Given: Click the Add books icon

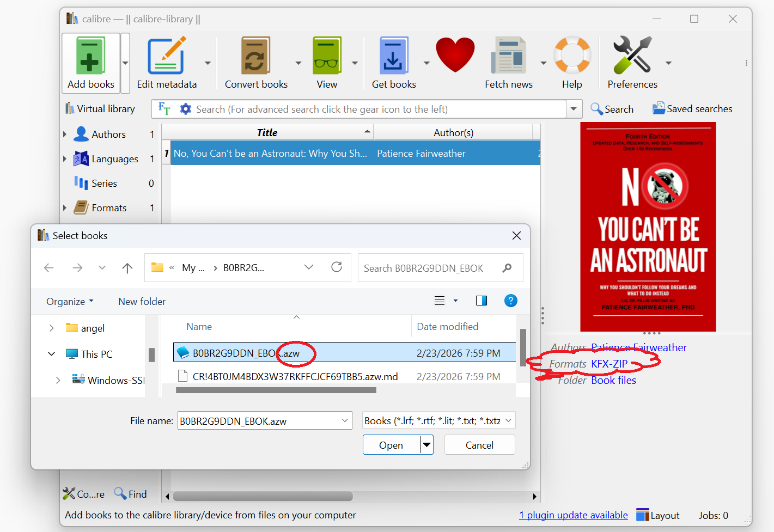Looking at the screenshot, I should (x=90, y=55).
